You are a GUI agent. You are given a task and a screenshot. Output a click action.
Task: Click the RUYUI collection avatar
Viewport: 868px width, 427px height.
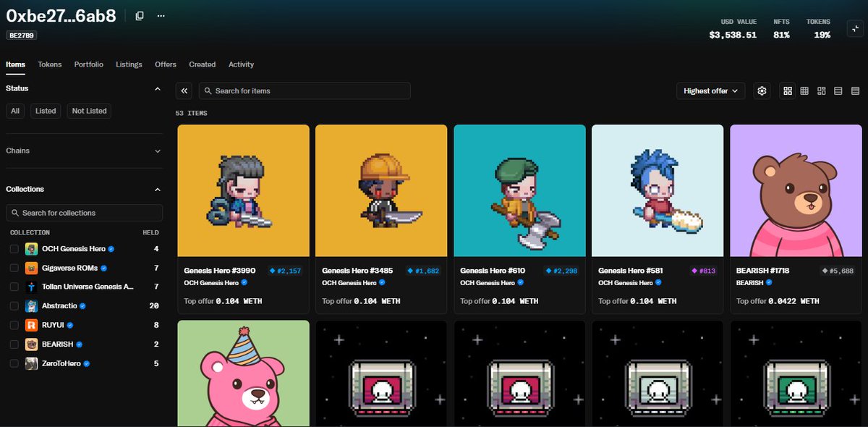pyautogui.click(x=31, y=325)
